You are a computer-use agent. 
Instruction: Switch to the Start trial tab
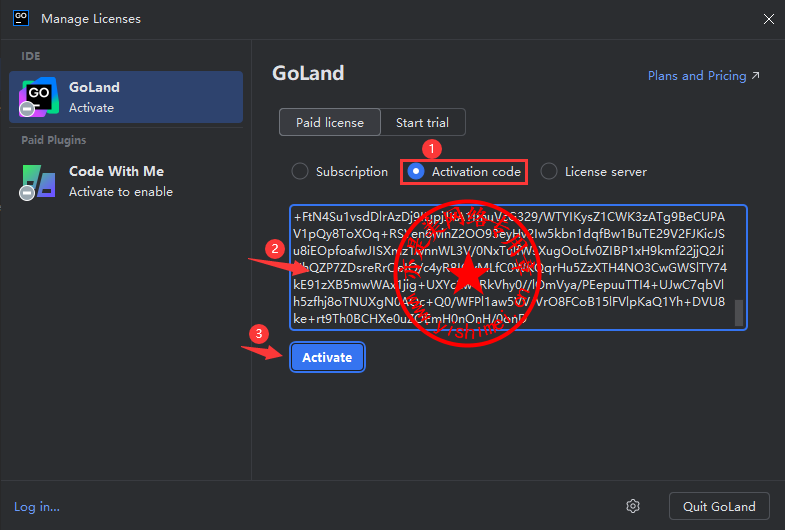[423, 122]
